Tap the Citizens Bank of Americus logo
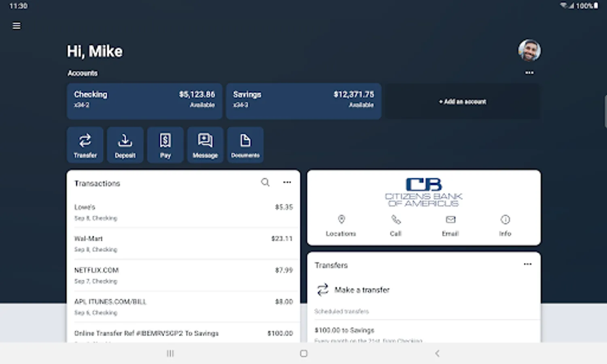 click(424, 192)
